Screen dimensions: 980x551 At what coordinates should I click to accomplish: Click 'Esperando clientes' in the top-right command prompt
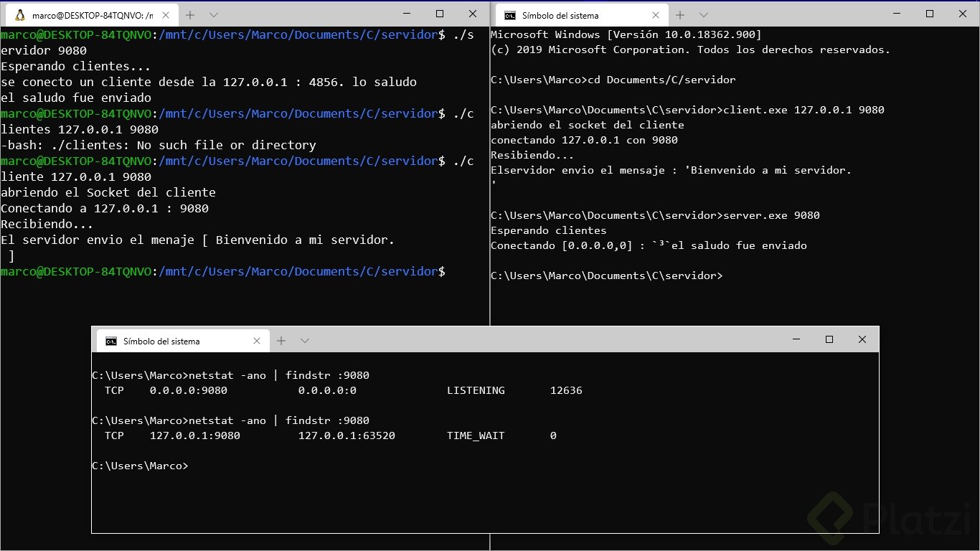[549, 230]
